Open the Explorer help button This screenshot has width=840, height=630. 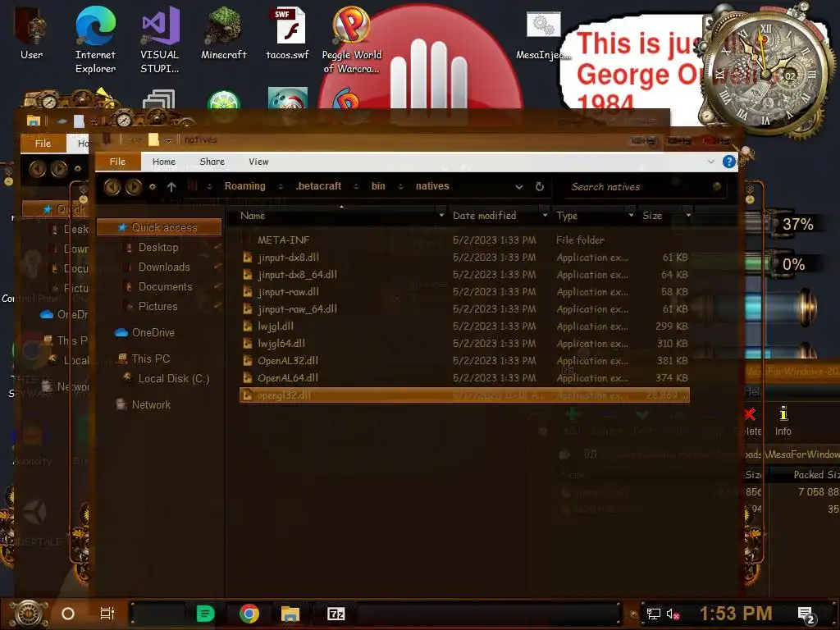pos(728,162)
